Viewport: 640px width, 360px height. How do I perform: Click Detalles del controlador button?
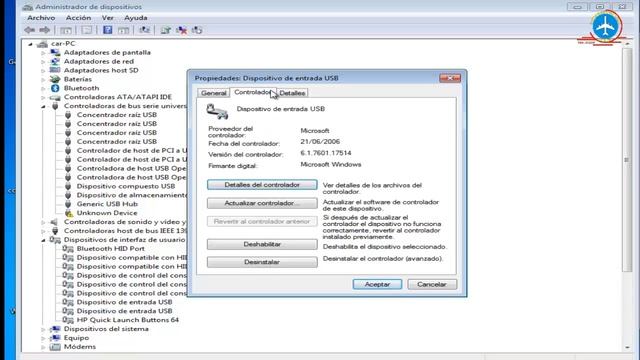pyautogui.click(x=262, y=185)
